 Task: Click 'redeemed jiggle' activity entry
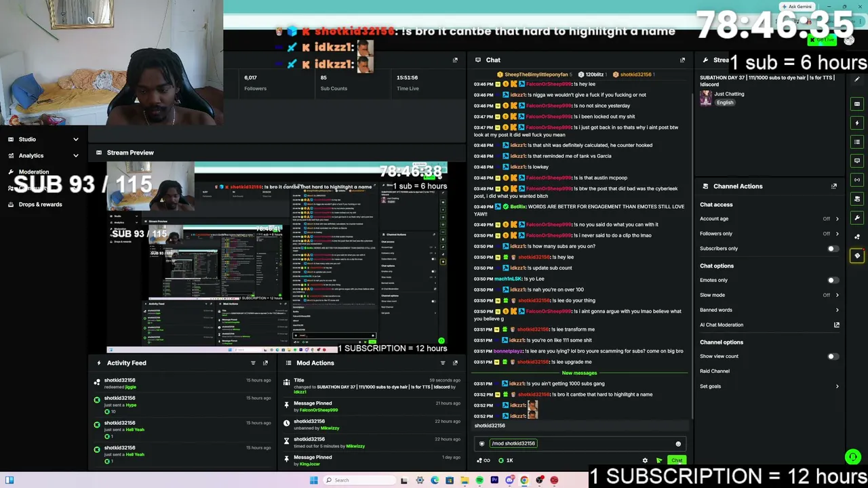(x=183, y=384)
